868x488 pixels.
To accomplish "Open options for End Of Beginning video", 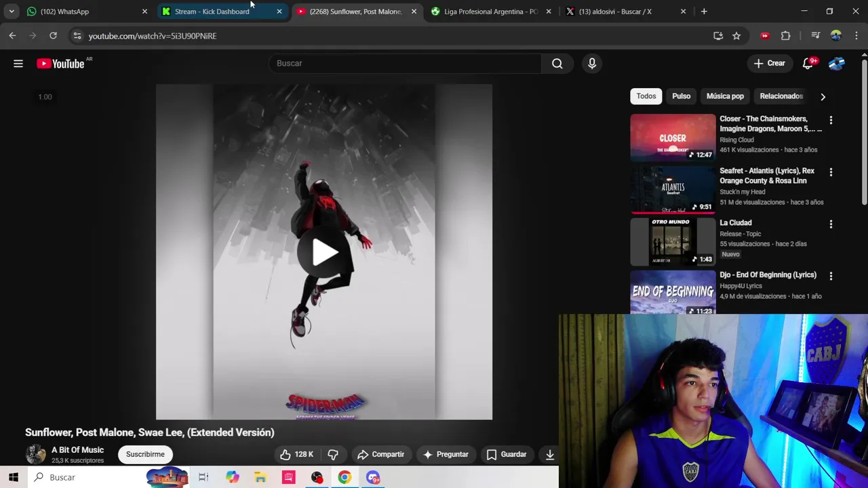I will pyautogui.click(x=831, y=276).
